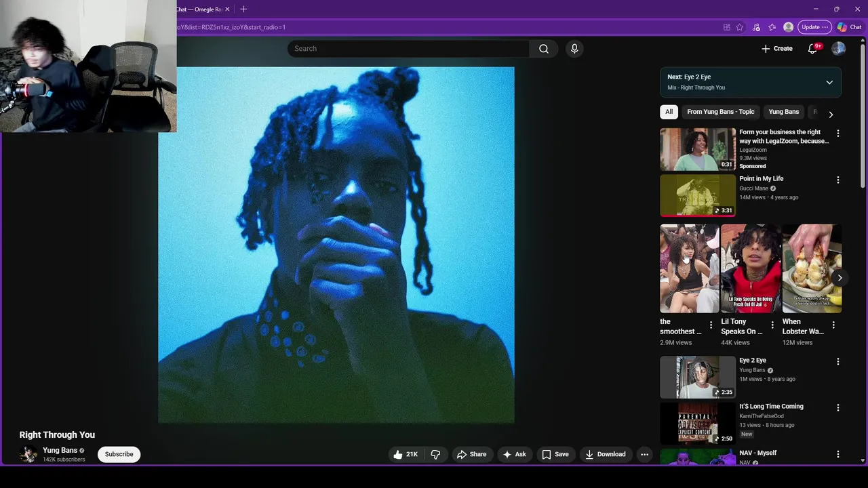Open the 'Point in My Life' title
The height and width of the screenshot is (488, 868).
(x=761, y=179)
